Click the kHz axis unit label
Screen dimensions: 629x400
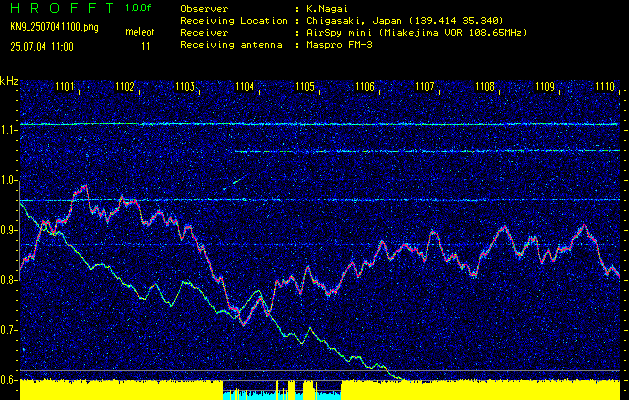pyautogui.click(x=9, y=81)
